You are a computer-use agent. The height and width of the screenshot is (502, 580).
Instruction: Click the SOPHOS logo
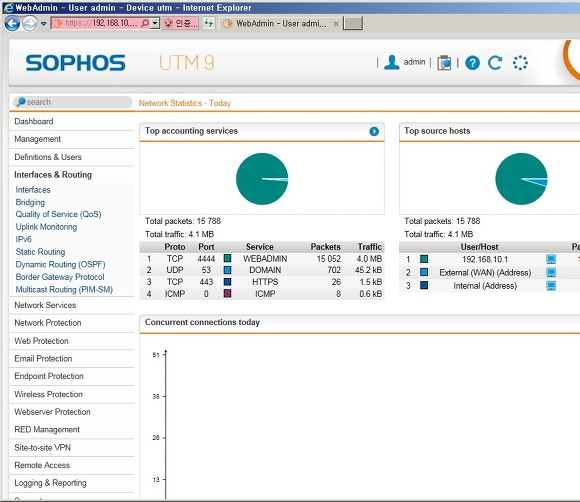tap(75, 63)
